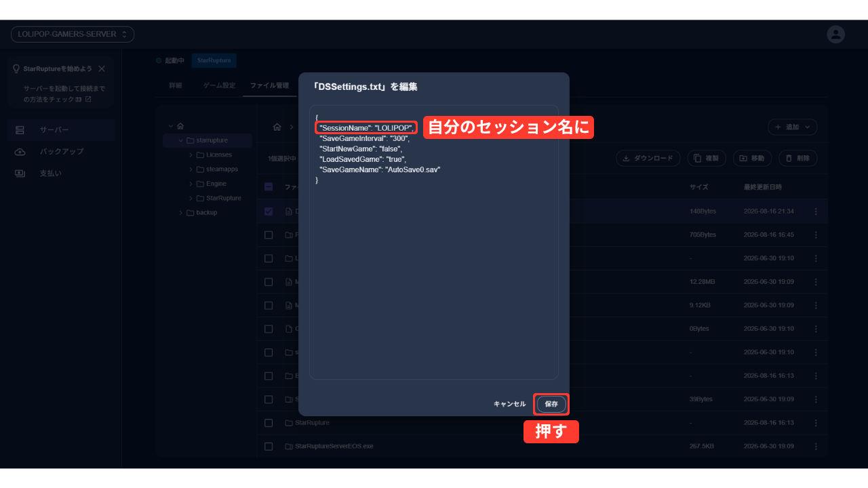Open the LOLIPOP-GAMERS-SERVER selector
Image resolution: width=868 pixels, height=488 pixels.
73,34
